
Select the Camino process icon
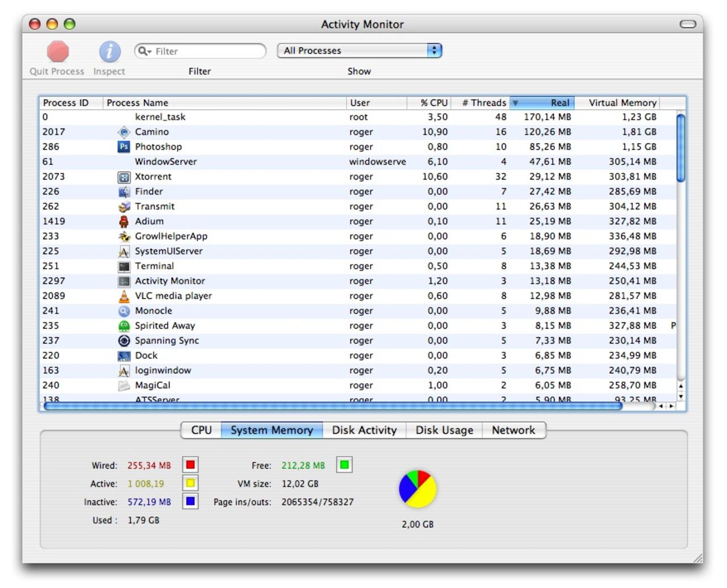[x=124, y=132]
